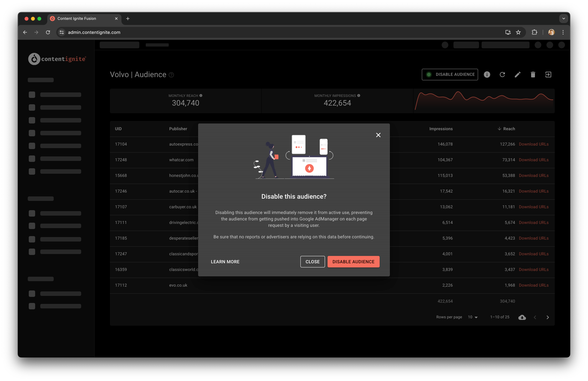Click the install app icon in address bar
Viewport: 588px width, 381px height.
(508, 32)
